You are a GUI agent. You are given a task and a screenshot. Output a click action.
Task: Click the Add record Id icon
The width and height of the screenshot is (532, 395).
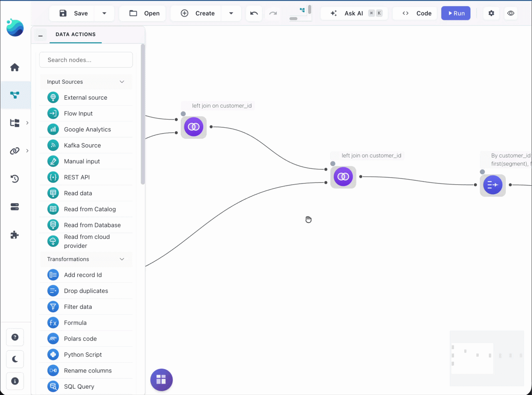click(53, 275)
